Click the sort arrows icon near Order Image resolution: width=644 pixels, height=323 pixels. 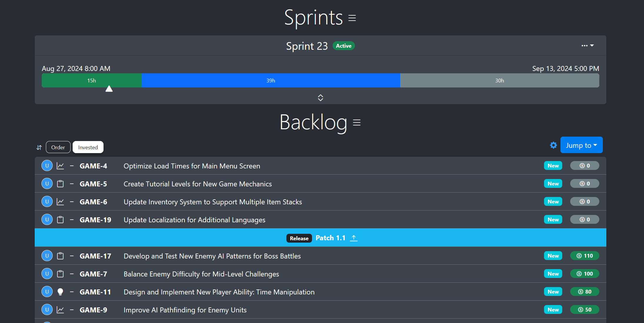(x=39, y=147)
